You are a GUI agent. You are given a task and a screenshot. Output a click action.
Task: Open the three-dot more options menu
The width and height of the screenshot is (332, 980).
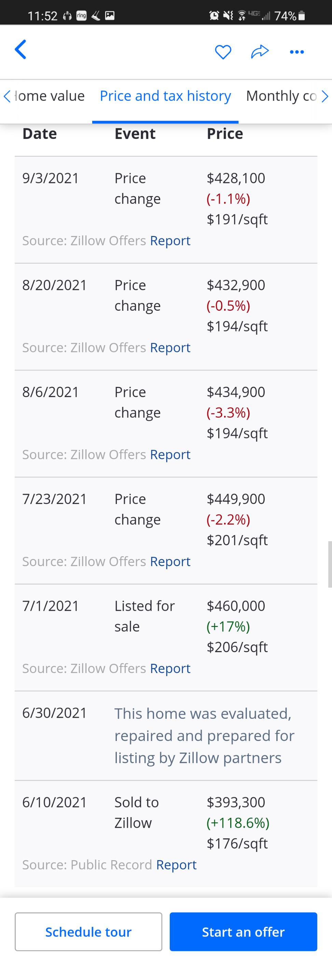click(296, 52)
